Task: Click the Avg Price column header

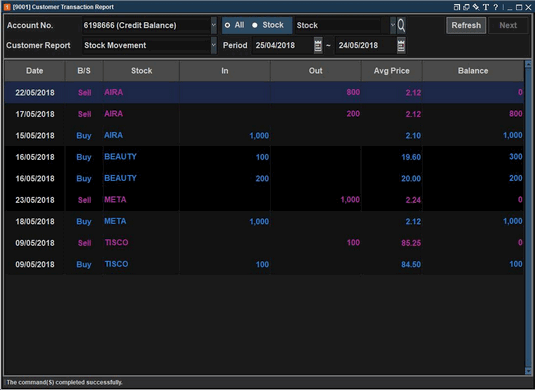Action: (x=391, y=71)
